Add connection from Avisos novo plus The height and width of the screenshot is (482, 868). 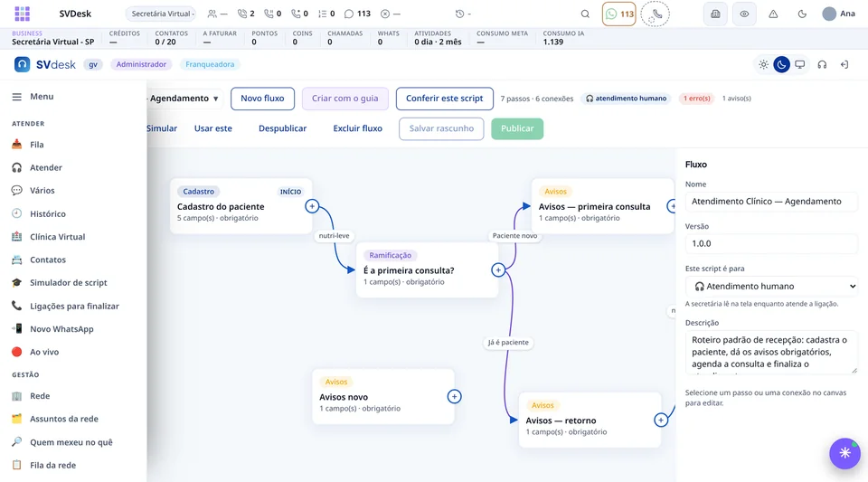455,397
